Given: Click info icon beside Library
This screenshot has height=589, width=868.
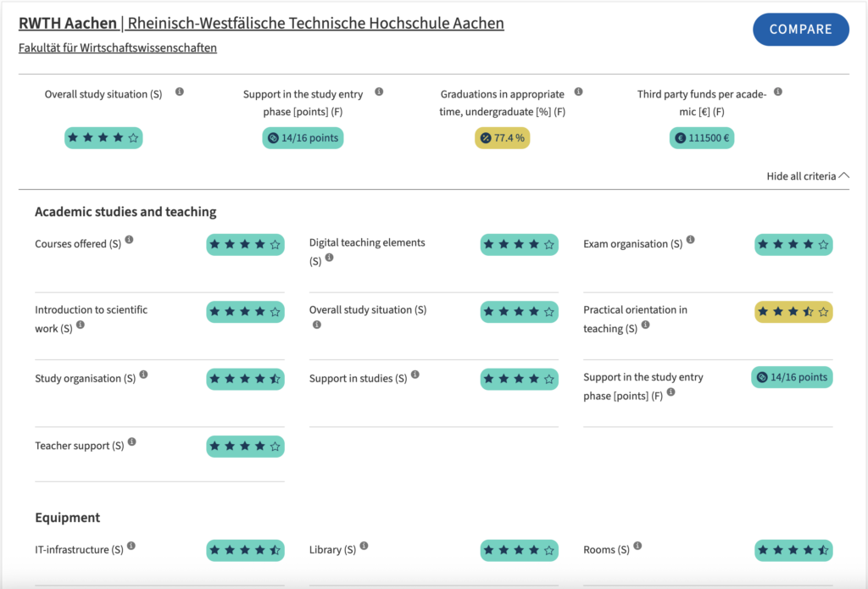Looking at the screenshot, I should [x=364, y=546].
